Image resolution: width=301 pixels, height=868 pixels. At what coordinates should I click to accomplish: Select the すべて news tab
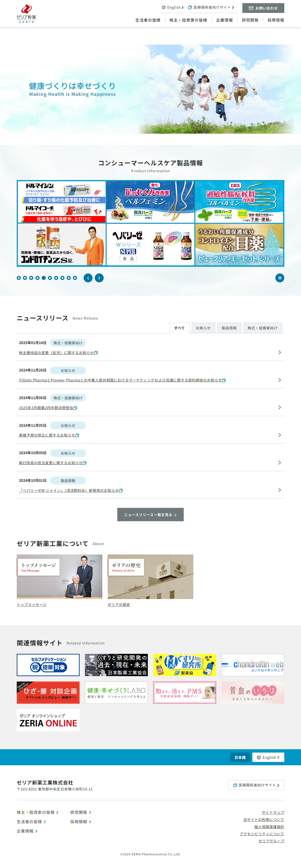[179, 328]
